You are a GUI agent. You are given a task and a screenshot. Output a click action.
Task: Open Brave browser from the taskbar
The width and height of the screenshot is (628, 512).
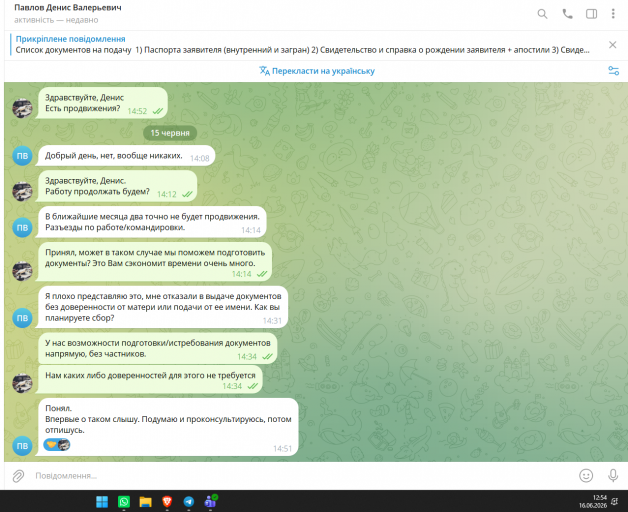click(x=167, y=502)
